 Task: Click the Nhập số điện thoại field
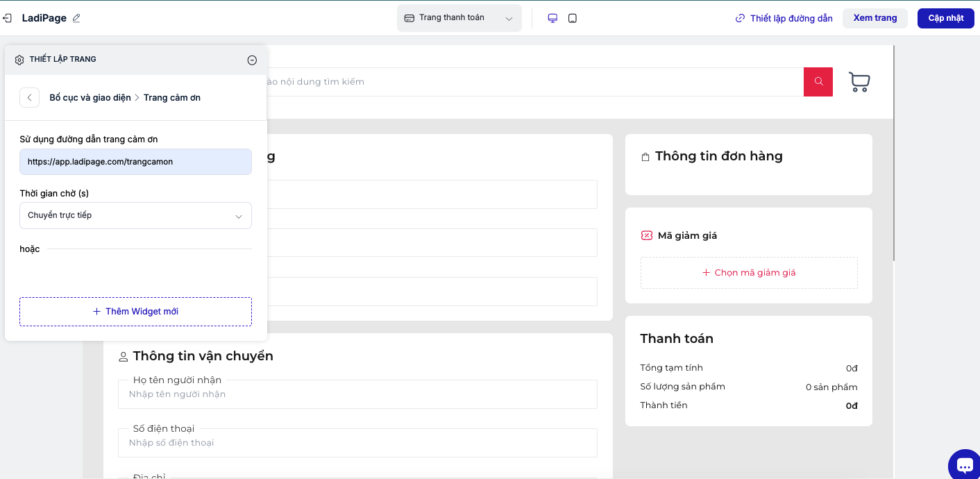click(x=357, y=443)
